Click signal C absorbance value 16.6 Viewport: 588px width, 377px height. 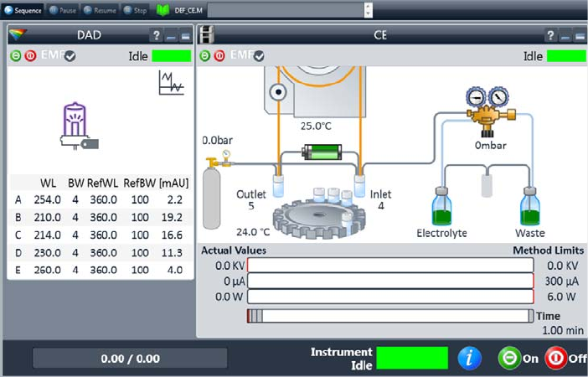(x=172, y=235)
